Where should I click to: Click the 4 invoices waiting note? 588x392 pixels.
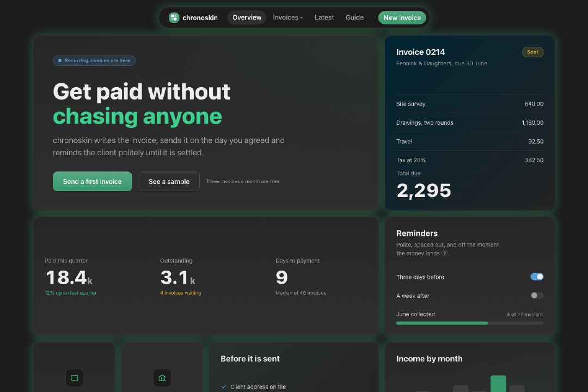pyautogui.click(x=181, y=293)
